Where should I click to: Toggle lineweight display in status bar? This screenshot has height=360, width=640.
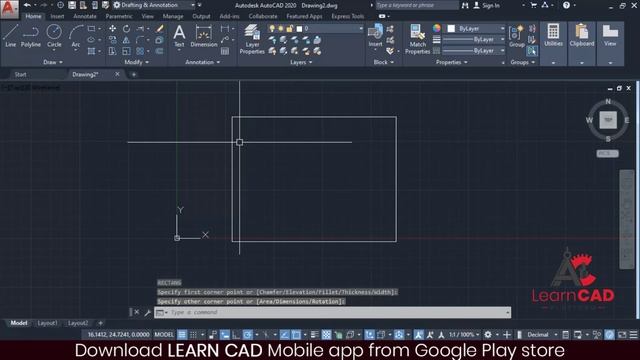(x=314, y=335)
